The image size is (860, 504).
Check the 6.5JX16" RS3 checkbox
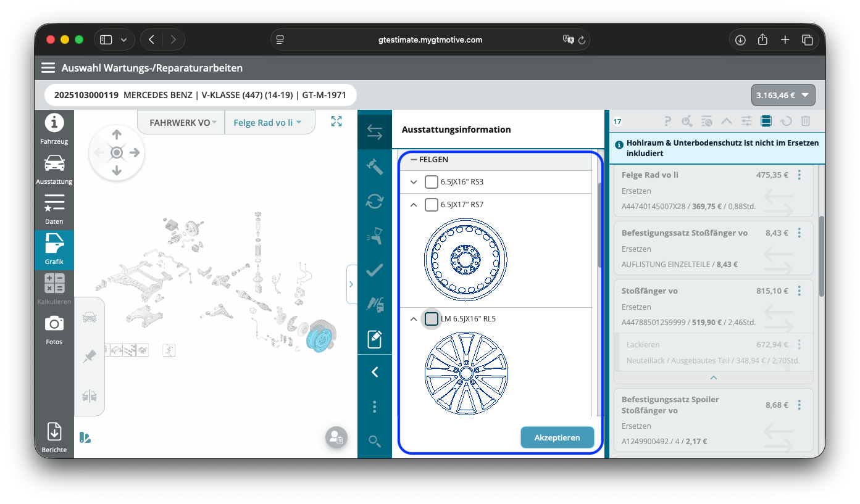pos(432,182)
